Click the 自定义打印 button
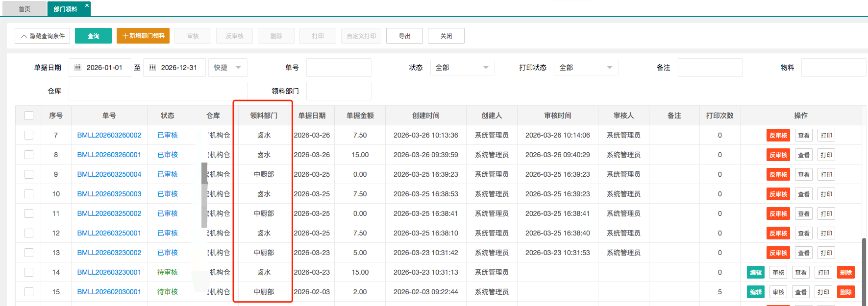 (x=361, y=36)
